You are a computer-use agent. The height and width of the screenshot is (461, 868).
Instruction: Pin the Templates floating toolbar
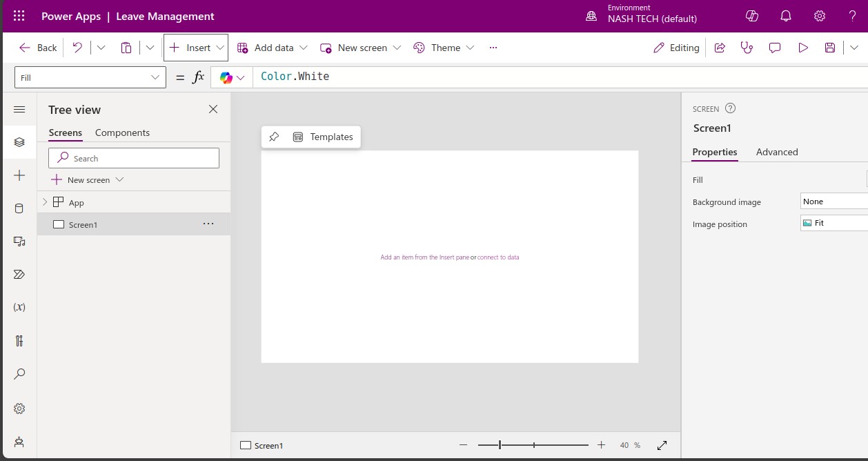(274, 137)
